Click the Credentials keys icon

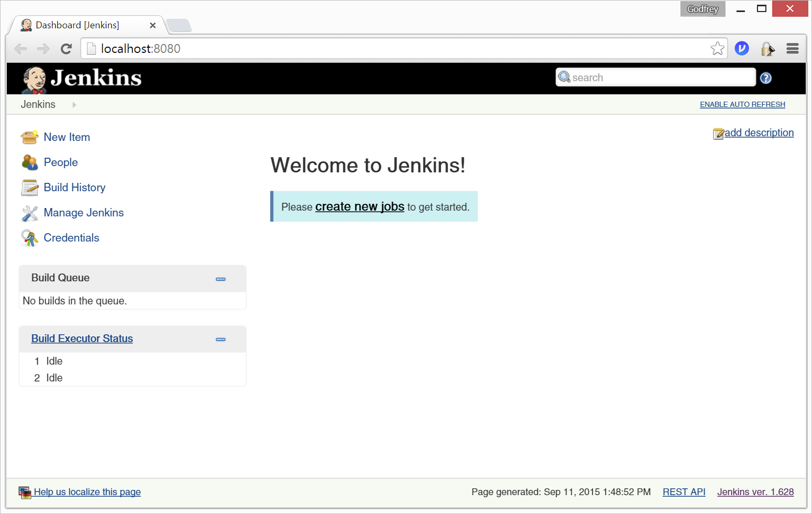pyautogui.click(x=29, y=238)
